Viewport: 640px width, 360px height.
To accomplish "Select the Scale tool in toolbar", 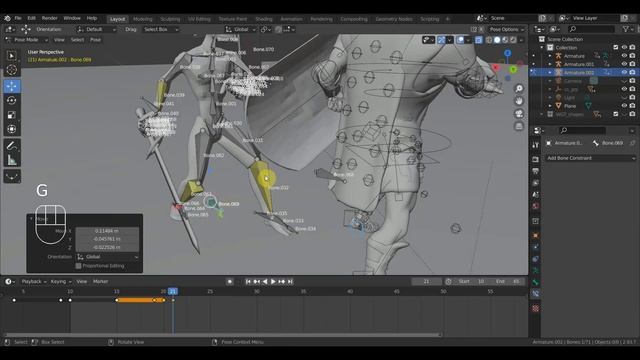I will (12, 115).
